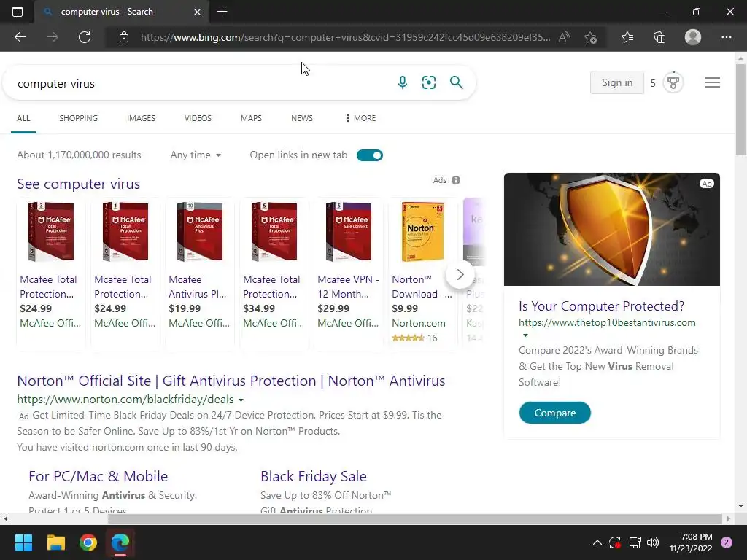747x560 pixels.
Task: Click the magnifier search icon
Action: coord(457,82)
